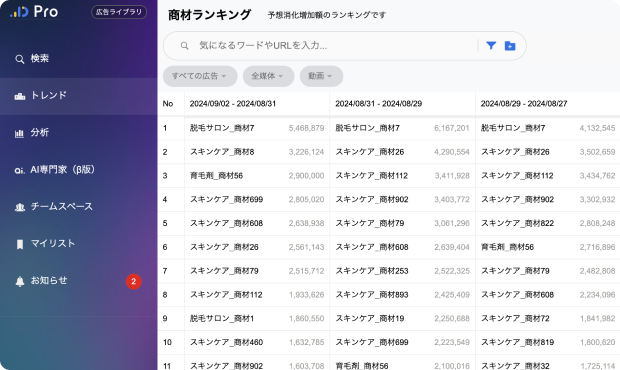Select スキンケア_商材460 in rank 10
620x370 pixels.
[x=226, y=342]
